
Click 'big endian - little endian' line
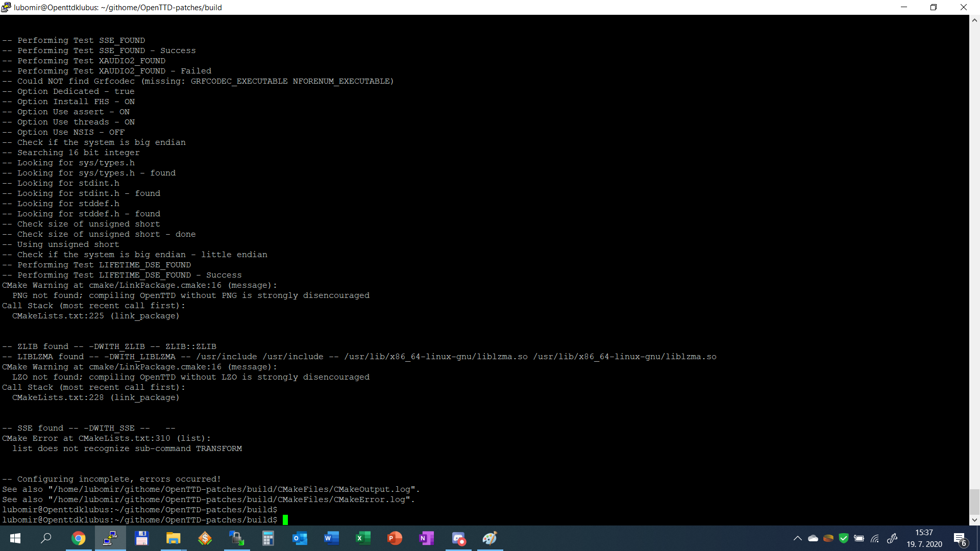tap(135, 255)
